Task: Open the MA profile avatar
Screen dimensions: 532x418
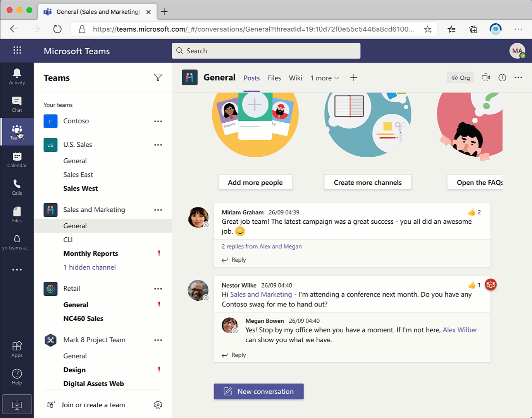Action: pos(517,51)
